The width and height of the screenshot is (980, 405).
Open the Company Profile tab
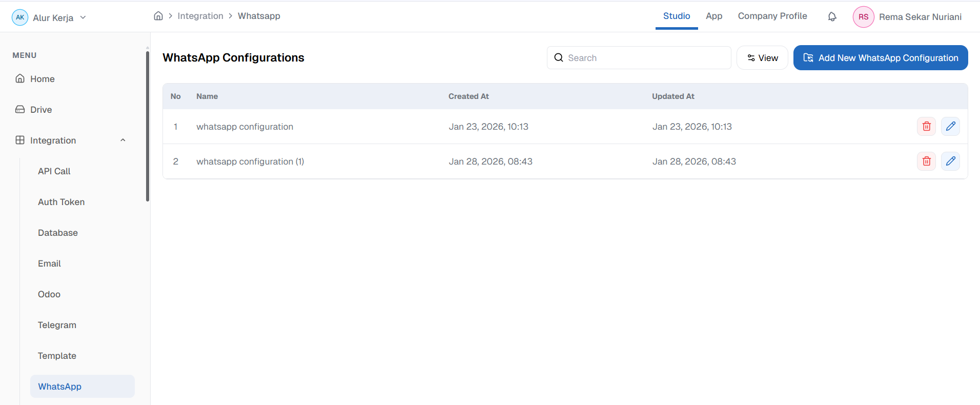(772, 16)
